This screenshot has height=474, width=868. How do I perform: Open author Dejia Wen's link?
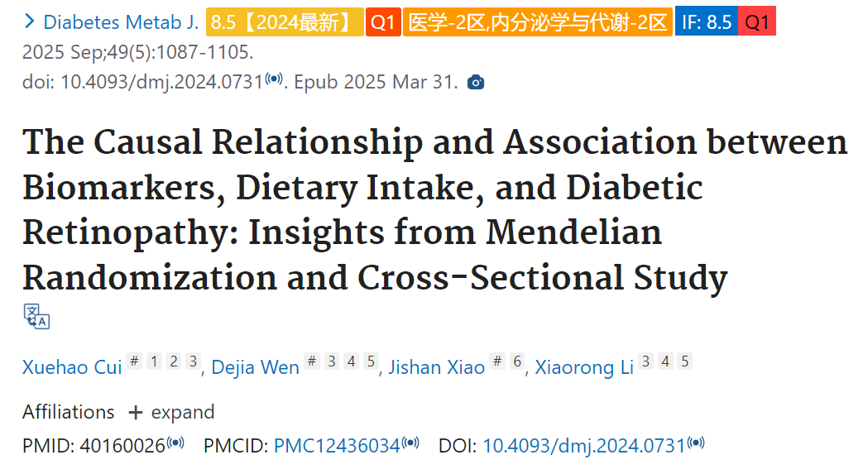[x=255, y=367]
